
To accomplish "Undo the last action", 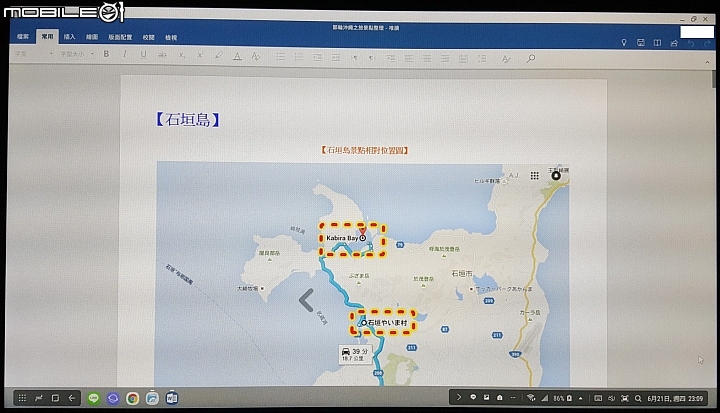I will 691,44.
